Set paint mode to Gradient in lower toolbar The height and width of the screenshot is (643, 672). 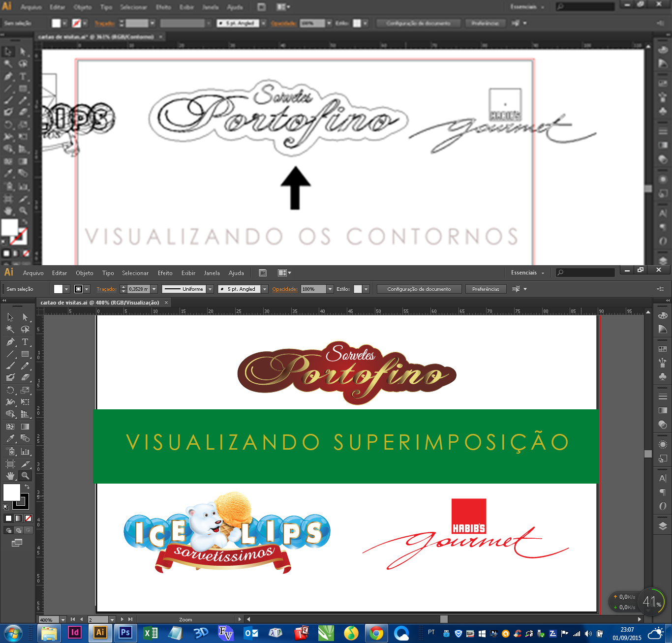pos(18,518)
